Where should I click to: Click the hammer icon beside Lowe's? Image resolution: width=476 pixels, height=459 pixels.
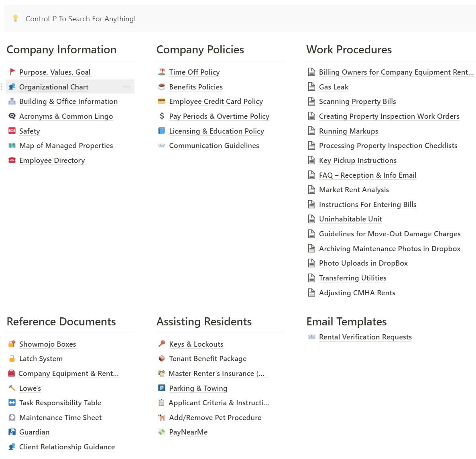pyautogui.click(x=12, y=388)
